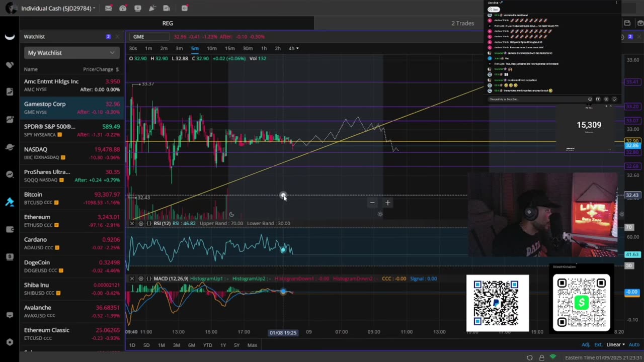Click the live chat message input field
This screenshot has width=644, height=362.
536,99
